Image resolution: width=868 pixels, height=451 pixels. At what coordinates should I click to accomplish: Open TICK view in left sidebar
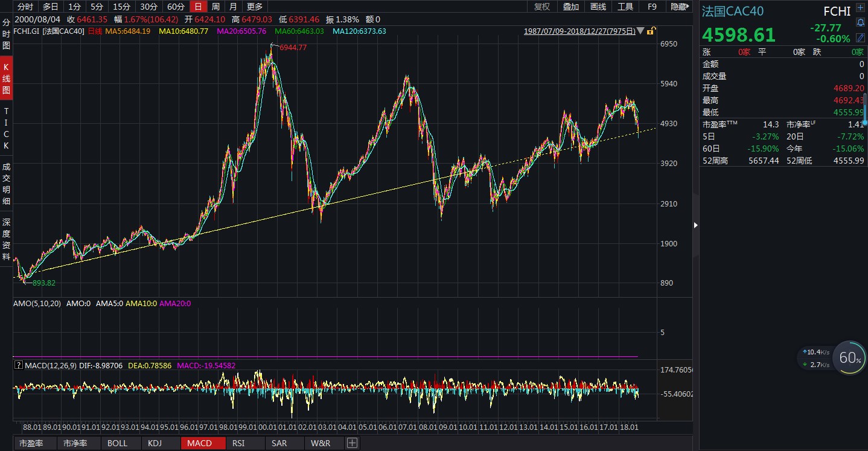(x=6, y=129)
